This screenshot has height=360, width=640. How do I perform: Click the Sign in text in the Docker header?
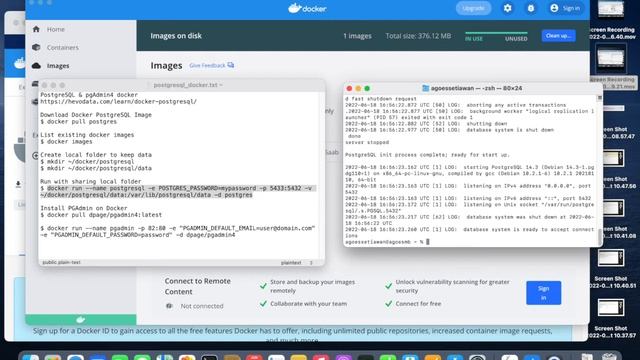571,8
